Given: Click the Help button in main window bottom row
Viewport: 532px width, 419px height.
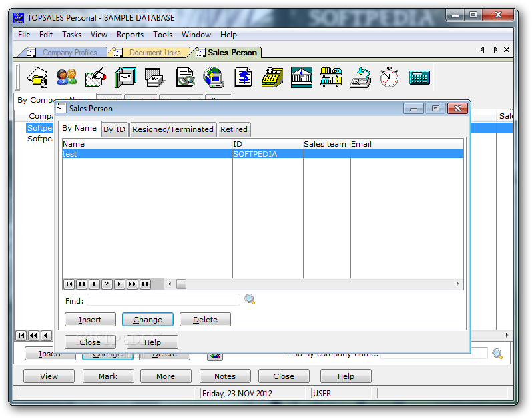Looking at the screenshot, I should click(x=346, y=376).
